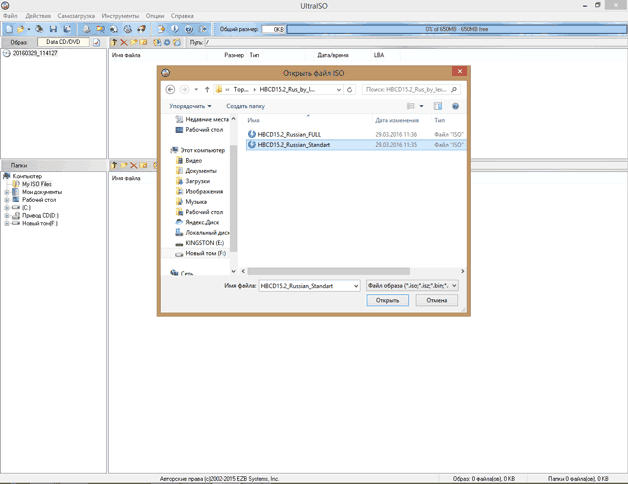
Task: Click the dialog's horizontal scrollbar thumb
Action: tap(328, 271)
